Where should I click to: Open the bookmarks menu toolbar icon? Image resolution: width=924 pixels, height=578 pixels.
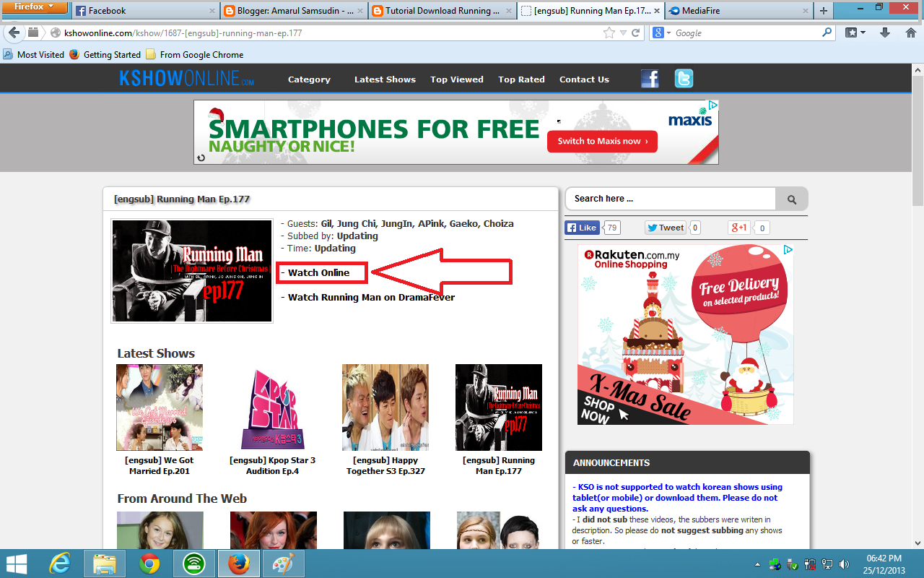[855, 33]
